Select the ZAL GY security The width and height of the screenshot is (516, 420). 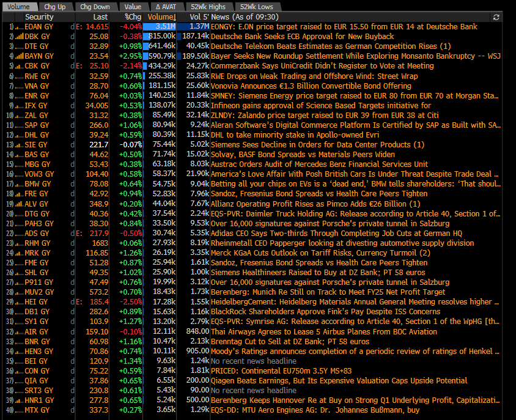pyautogui.click(x=36, y=116)
